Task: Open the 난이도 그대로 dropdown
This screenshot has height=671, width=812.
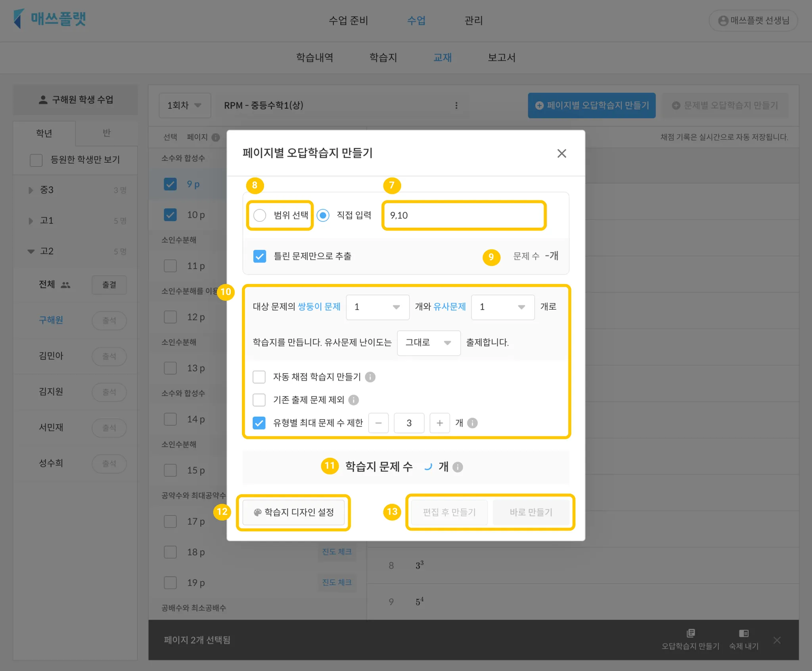Action: pyautogui.click(x=428, y=343)
